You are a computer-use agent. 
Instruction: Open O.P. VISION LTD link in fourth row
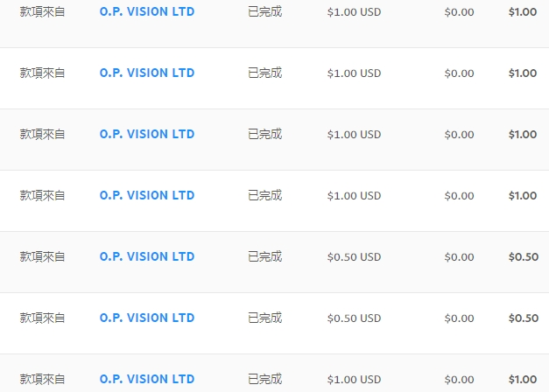coord(147,195)
